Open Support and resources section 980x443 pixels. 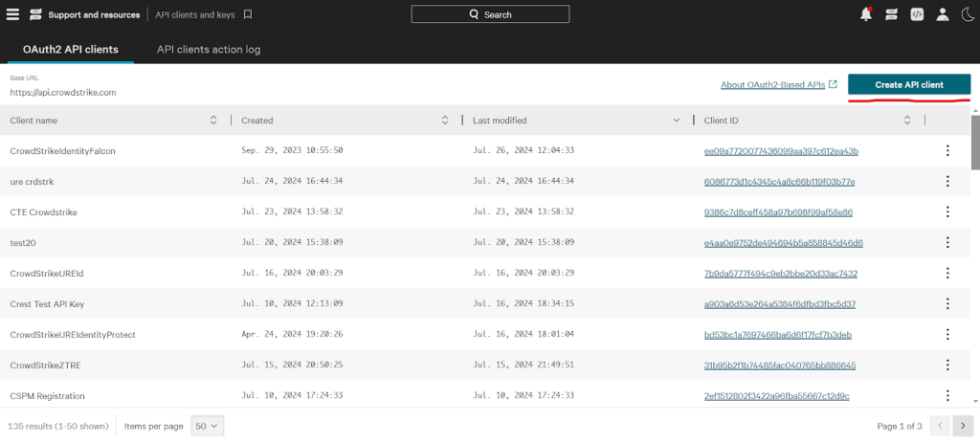pyautogui.click(x=94, y=15)
